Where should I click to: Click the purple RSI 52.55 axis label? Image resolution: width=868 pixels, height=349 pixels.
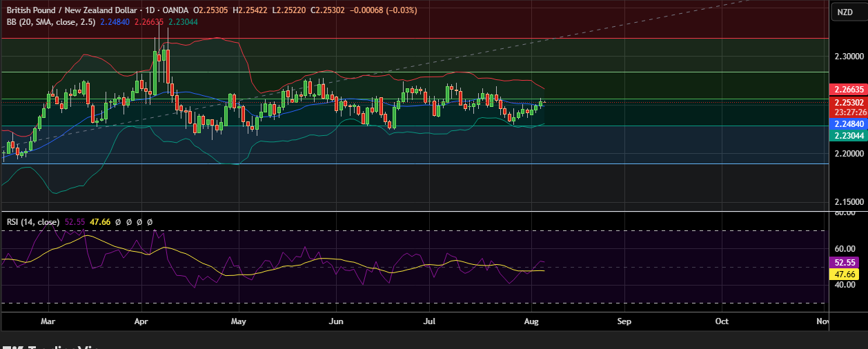(x=846, y=263)
